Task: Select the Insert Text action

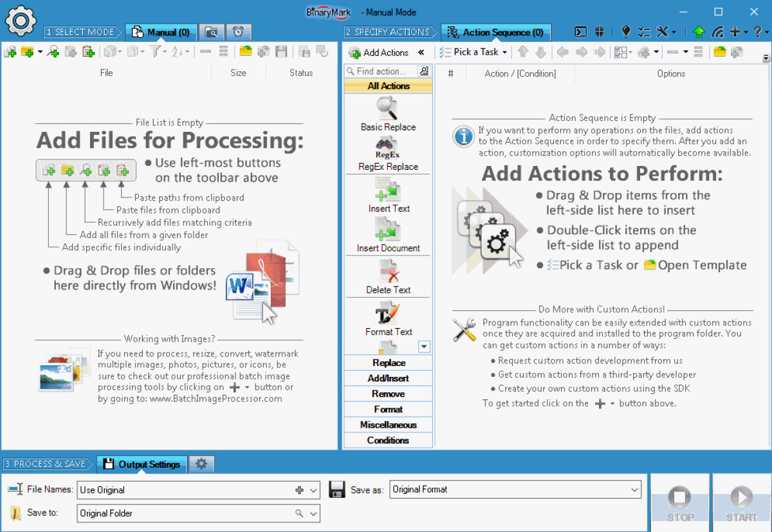Action: pos(388,196)
